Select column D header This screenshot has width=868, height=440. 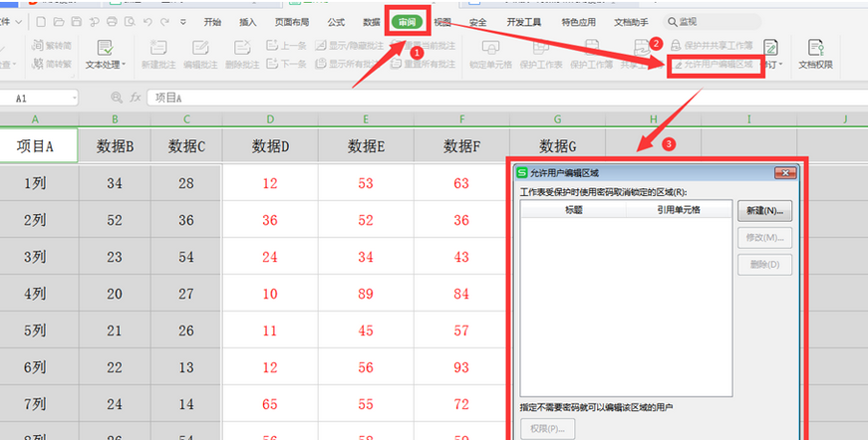coord(270,119)
